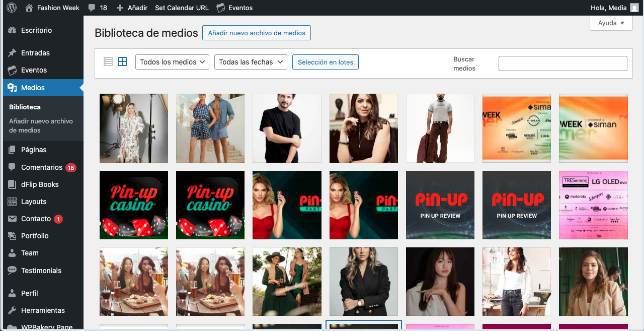Click the user avatar next to Hola, Media
The width and height of the screenshot is (644, 331).
(634, 8)
